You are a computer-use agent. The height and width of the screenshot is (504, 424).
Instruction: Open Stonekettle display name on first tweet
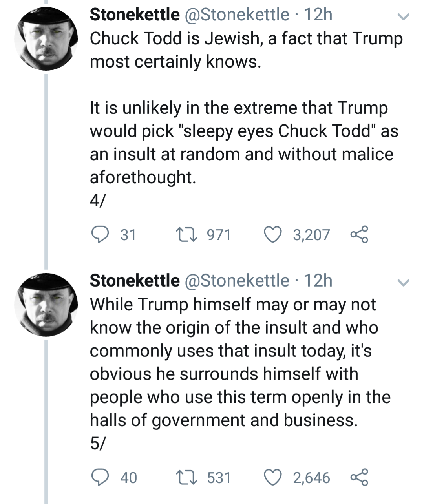pos(134,15)
